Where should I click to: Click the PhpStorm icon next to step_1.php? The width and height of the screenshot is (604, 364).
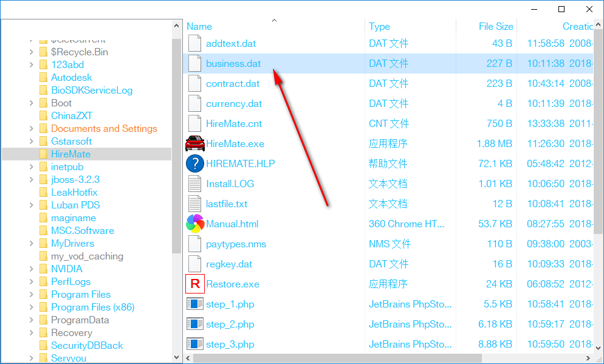(x=194, y=304)
